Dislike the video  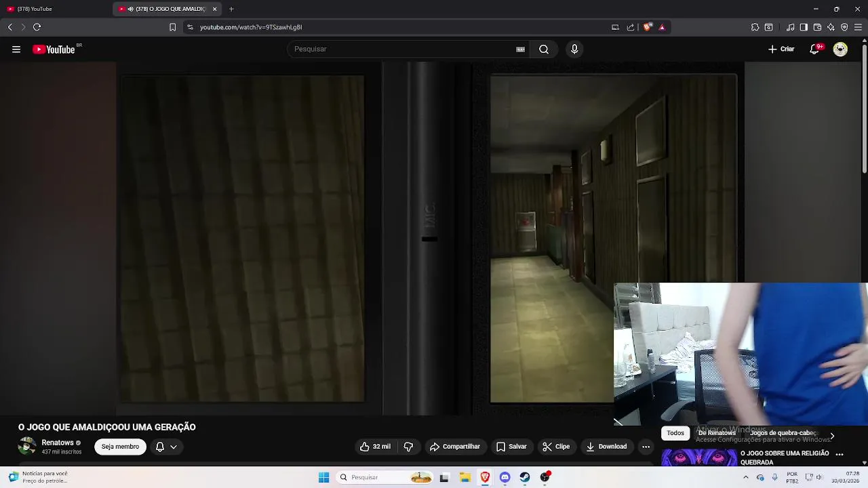(x=408, y=447)
